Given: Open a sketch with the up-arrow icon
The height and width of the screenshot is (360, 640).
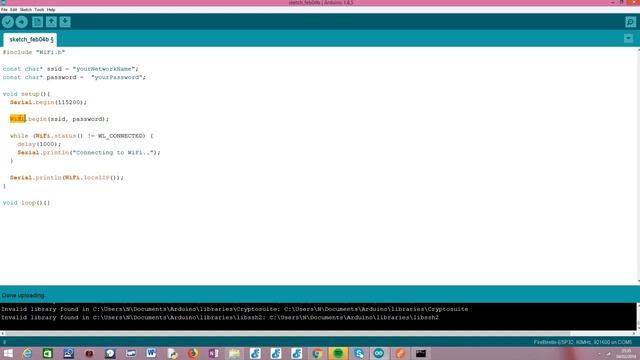Looking at the screenshot, I should click(51, 22).
